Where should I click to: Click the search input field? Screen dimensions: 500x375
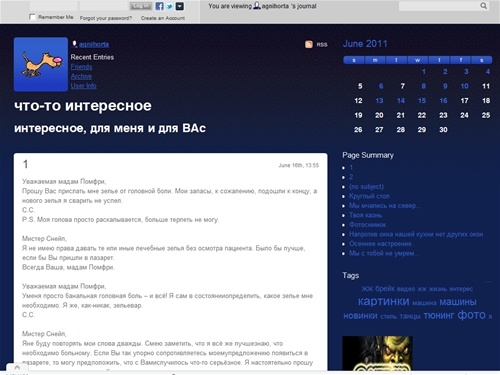pos(439,6)
